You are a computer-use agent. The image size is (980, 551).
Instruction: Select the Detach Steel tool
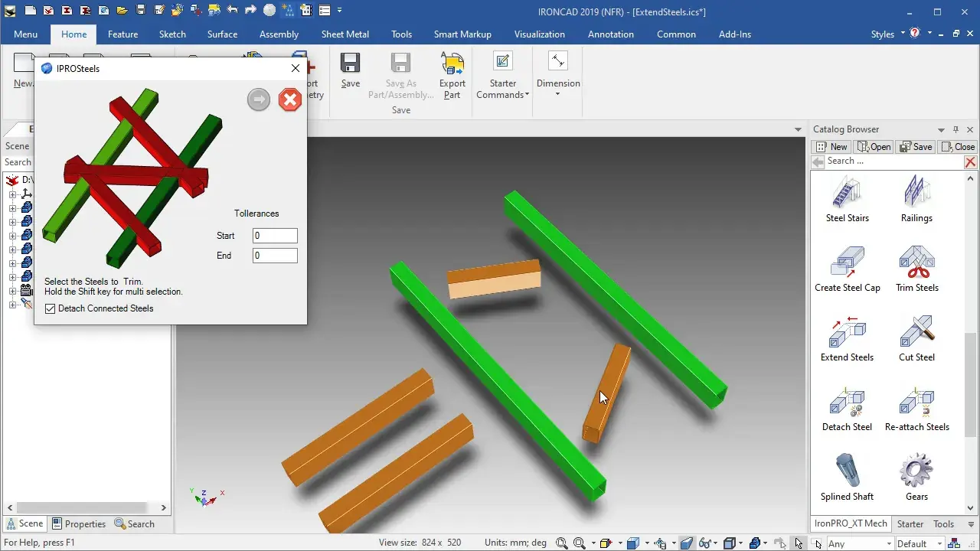tap(847, 407)
